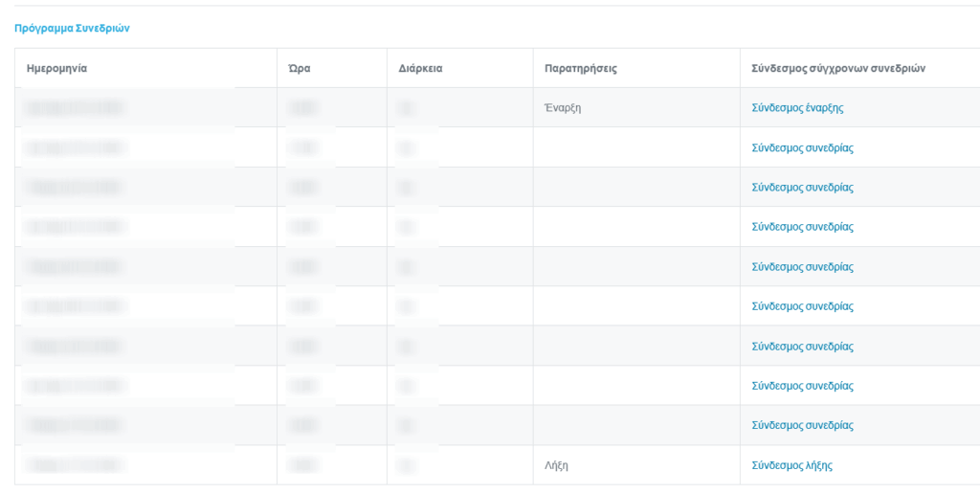Open the Σύνδεσμος έναρξης link
The height and width of the screenshot is (494, 980).
click(797, 108)
